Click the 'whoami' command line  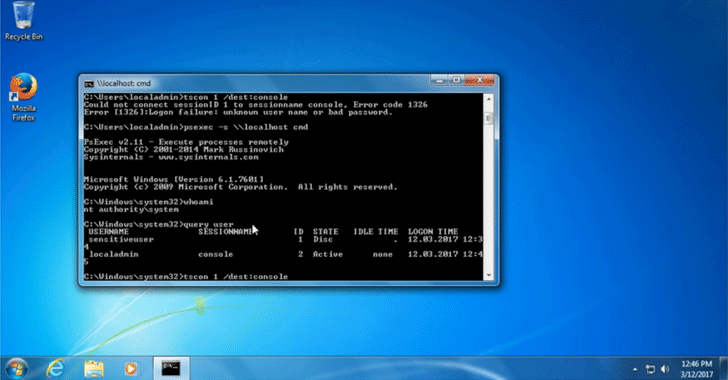(x=149, y=202)
